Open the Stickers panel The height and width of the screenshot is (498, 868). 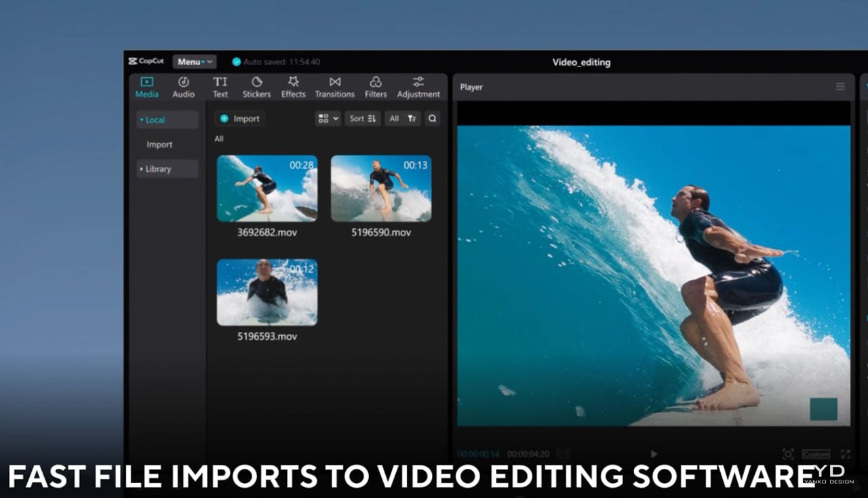256,88
